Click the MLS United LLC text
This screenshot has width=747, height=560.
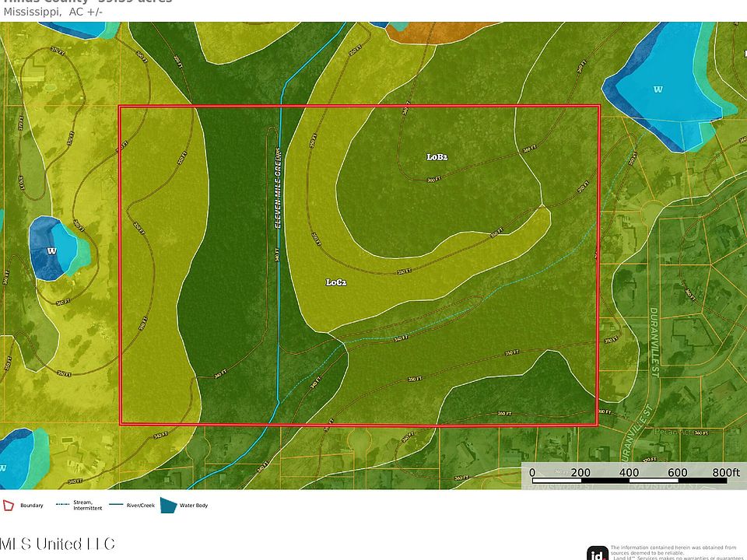pyautogui.click(x=58, y=543)
